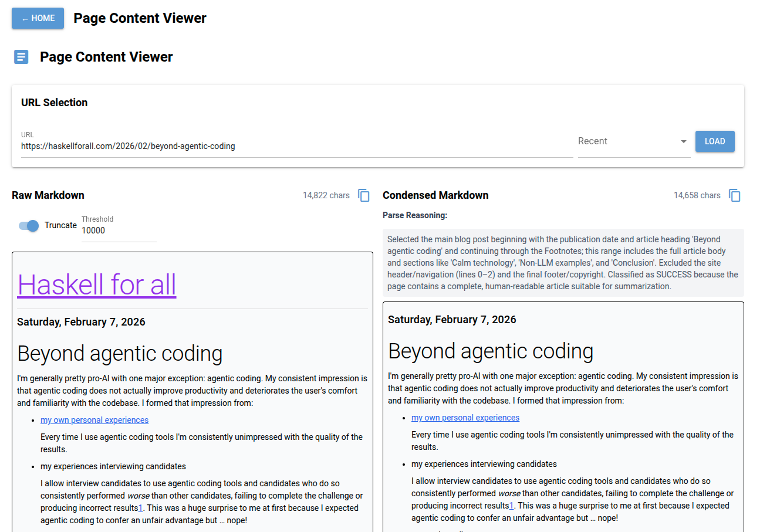Select the '14,822 chars' label
The image size is (770, 532).
point(326,195)
